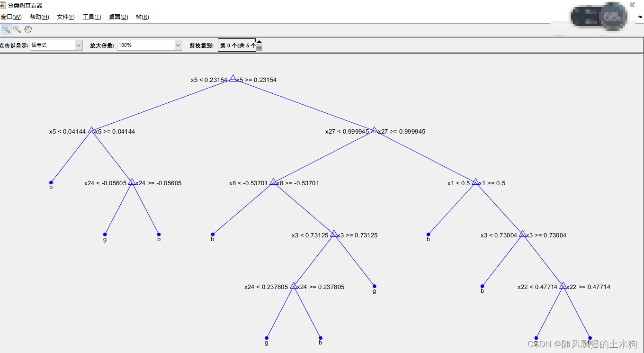Click triangle node splitting x8 at -0.53701
Screen dimensions: 644x353
point(273,182)
